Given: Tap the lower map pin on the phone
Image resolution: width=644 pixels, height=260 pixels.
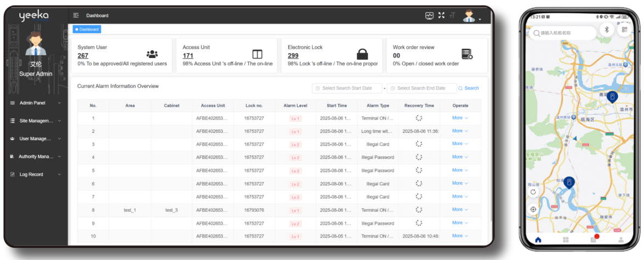Looking at the screenshot, I should coord(569,182).
